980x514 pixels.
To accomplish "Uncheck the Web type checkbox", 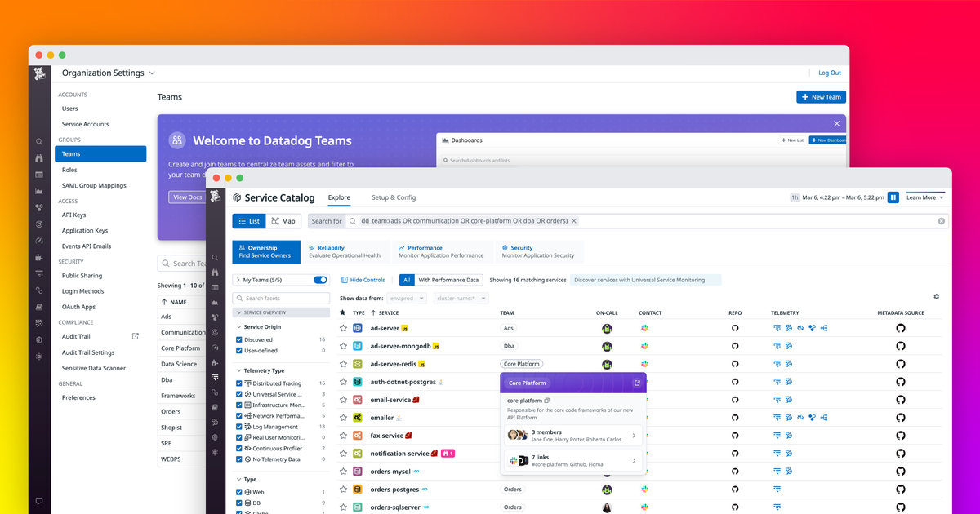I will coord(239,492).
